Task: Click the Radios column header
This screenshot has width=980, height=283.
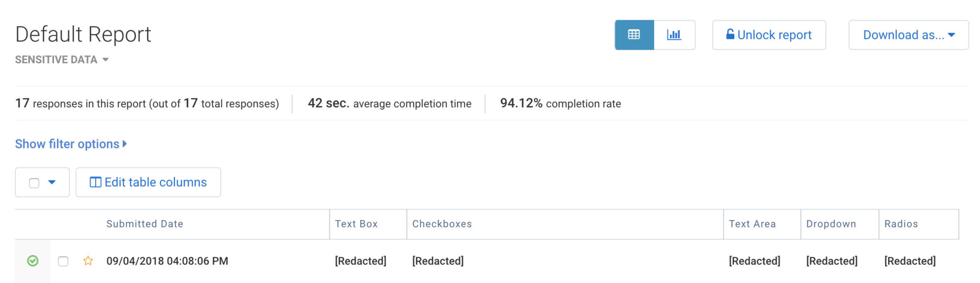Action: 901,224
